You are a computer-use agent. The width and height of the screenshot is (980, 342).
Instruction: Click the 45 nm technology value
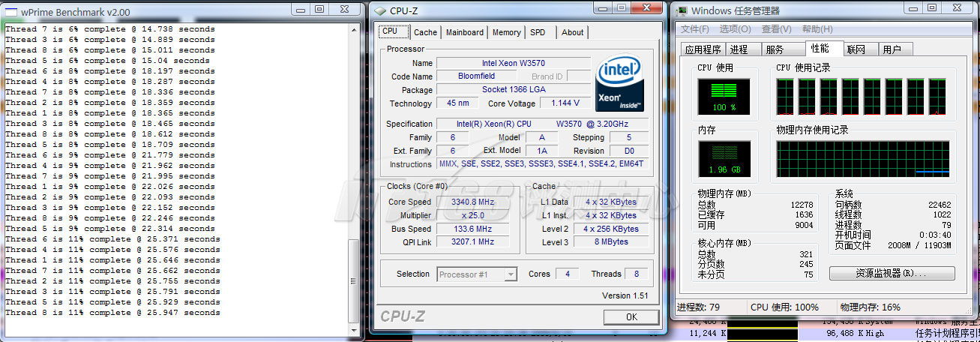tap(457, 103)
